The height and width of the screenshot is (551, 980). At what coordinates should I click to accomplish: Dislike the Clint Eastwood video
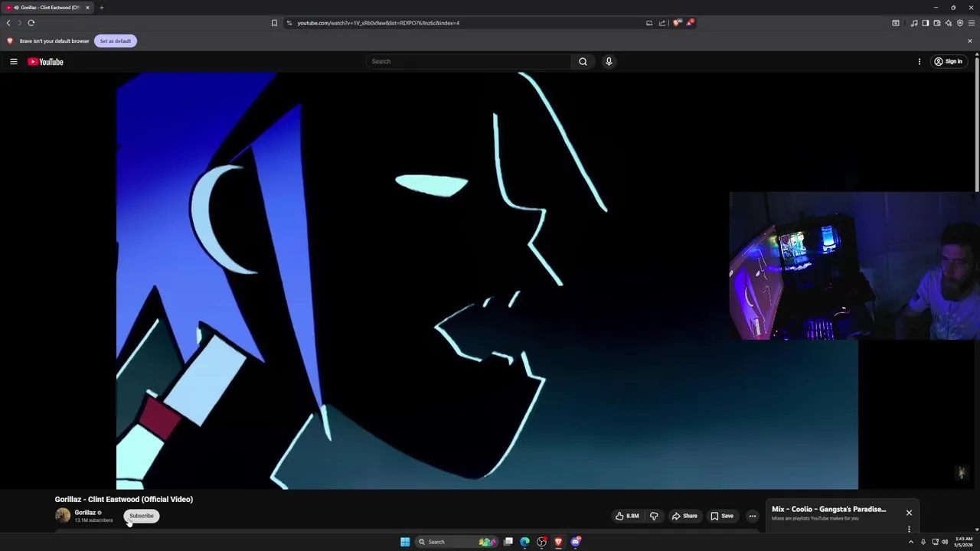pos(654,516)
